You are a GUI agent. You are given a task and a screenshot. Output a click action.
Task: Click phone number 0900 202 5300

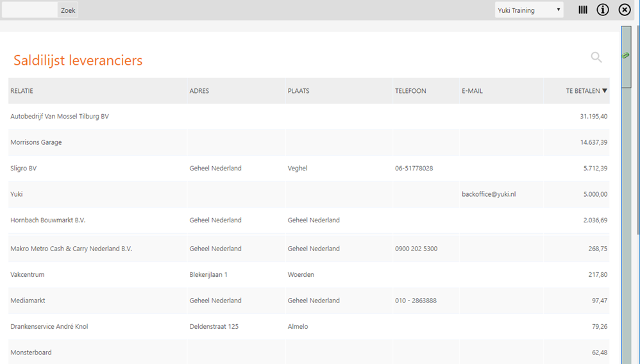coord(416,249)
